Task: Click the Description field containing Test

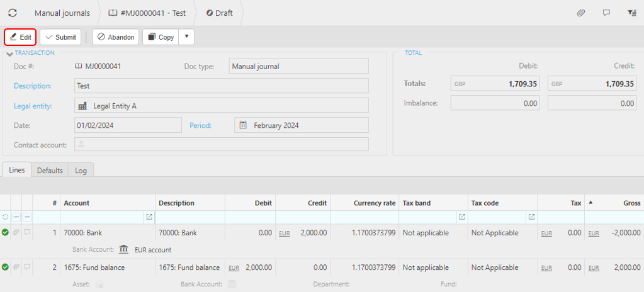Action: click(x=222, y=86)
